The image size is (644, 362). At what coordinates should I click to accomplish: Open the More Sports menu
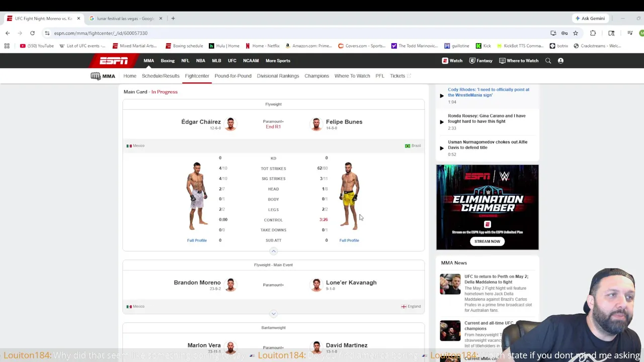coord(278,61)
